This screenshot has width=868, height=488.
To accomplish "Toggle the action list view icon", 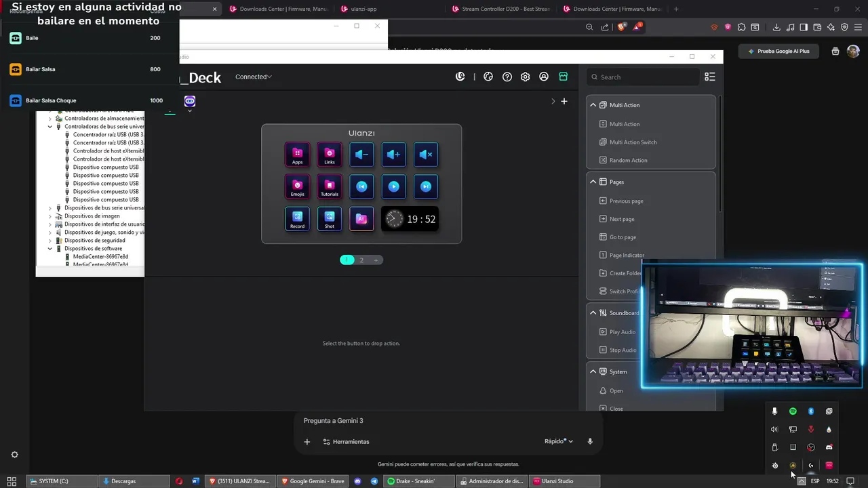I will [709, 77].
